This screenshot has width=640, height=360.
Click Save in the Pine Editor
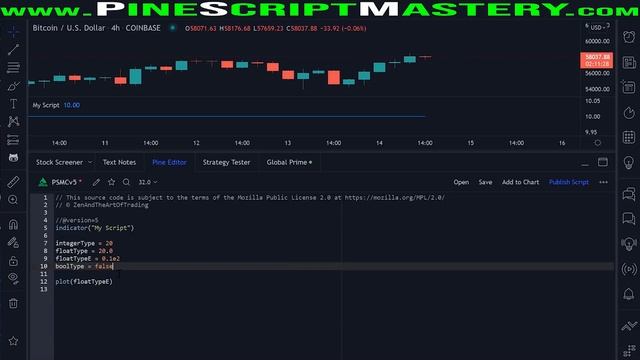(485, 182)
